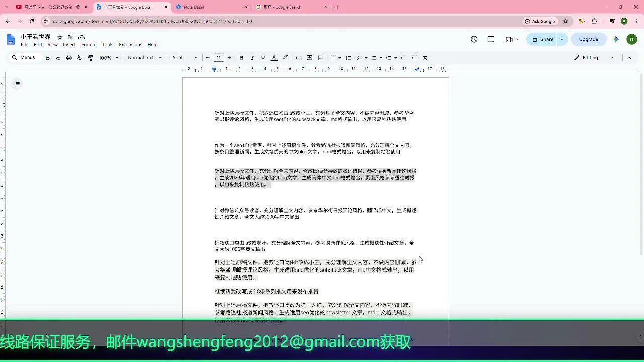644x362 pixels.
Task: Add a comment from toolbar
Action: [310, 58]
